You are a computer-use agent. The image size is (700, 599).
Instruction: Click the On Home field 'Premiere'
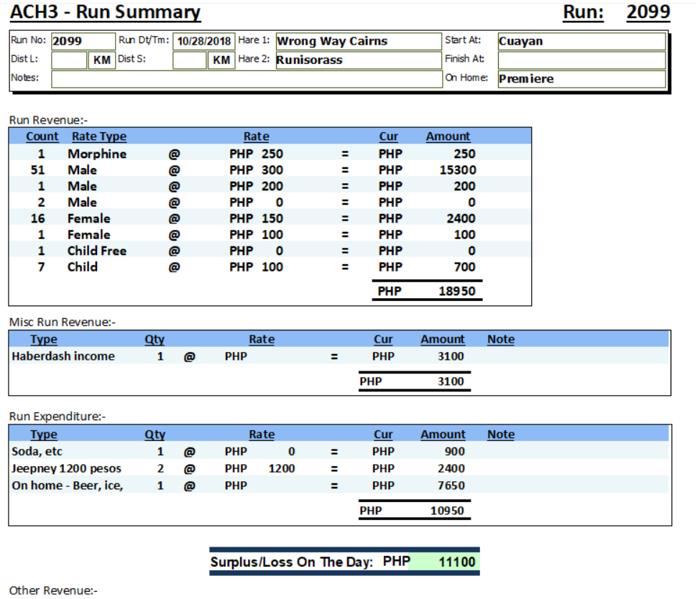point(581,79)
